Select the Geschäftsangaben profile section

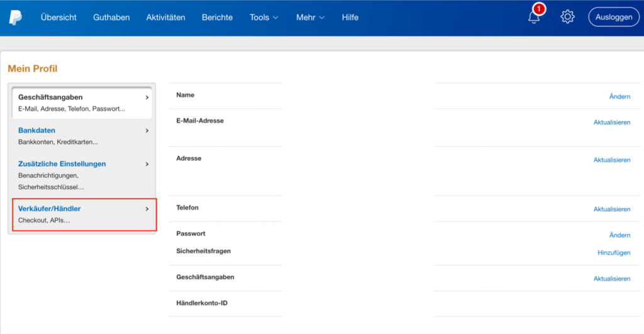point(82,103)
